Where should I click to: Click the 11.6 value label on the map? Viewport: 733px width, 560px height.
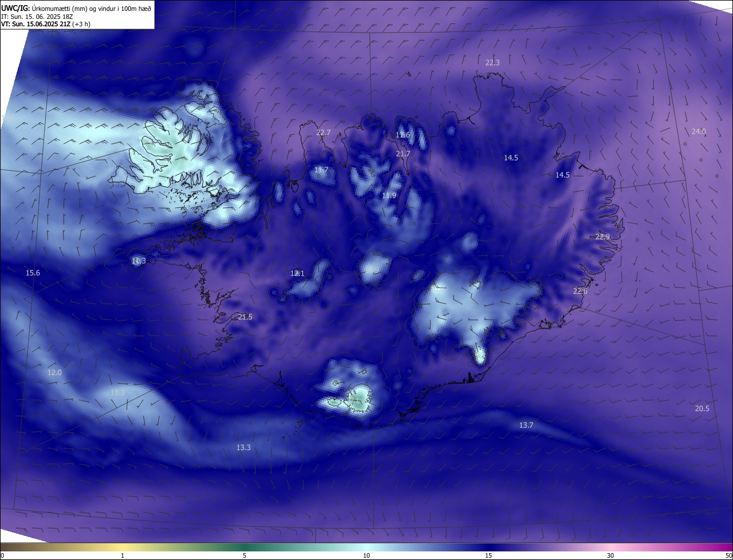coord(403,135)
